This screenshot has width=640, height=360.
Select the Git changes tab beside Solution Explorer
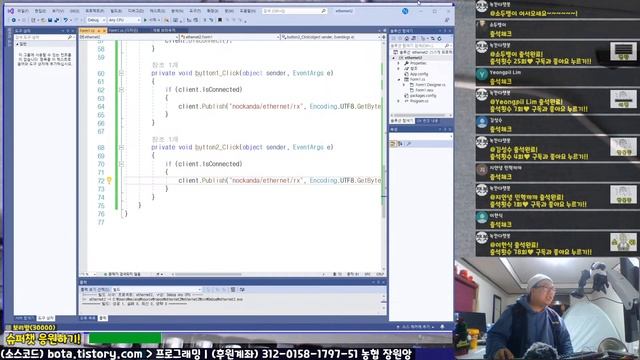pyautogui.click(x=427, y=121)
